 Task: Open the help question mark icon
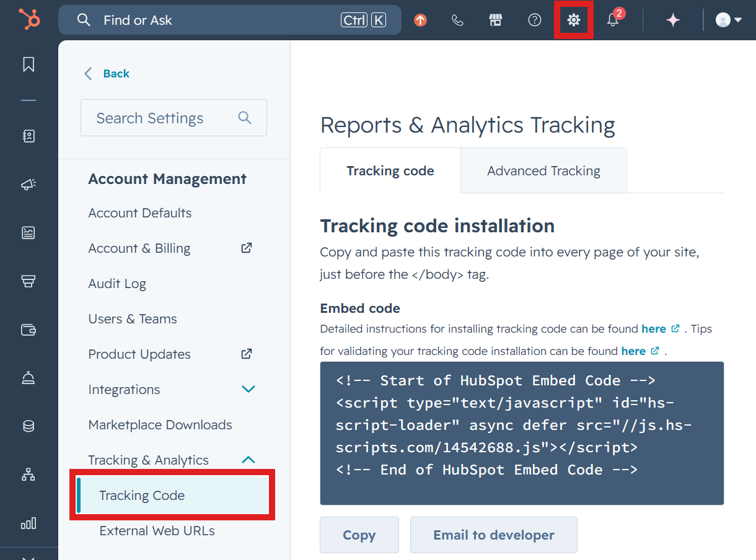point(535,20)
